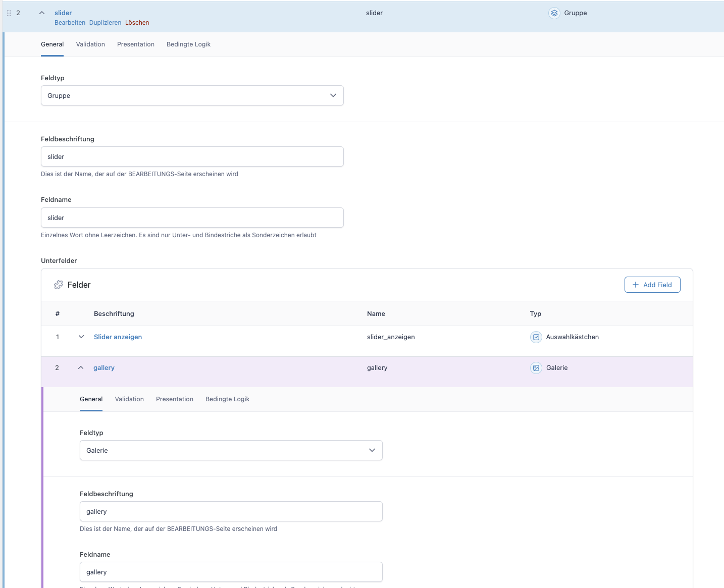The width and height of the screenshot is (724, 588).
Task: Expand the Slider anzeigen subfield row
Action: (81, 337)
